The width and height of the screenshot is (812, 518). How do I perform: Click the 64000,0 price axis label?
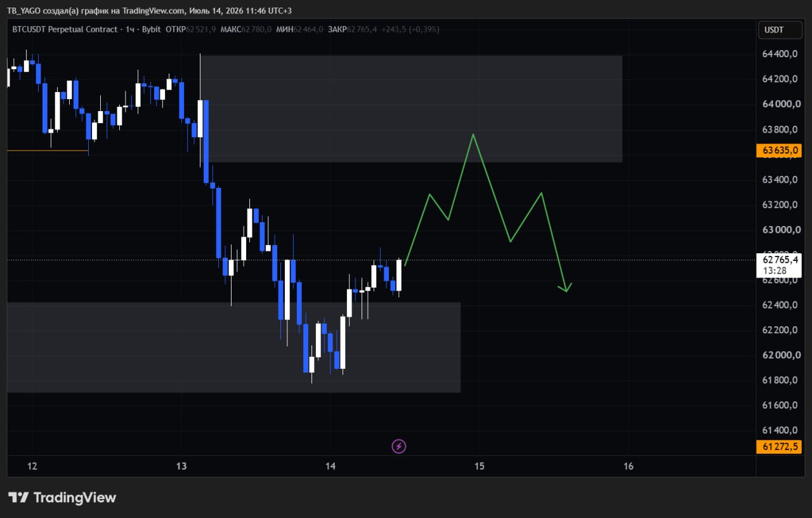click(x=780, y=104)
